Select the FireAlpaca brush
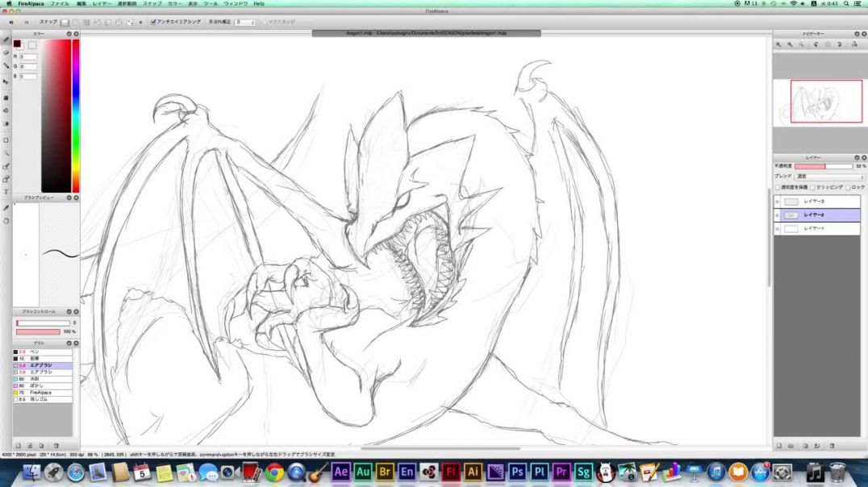This screenshot has height=487, width=868. click(43, 393)
